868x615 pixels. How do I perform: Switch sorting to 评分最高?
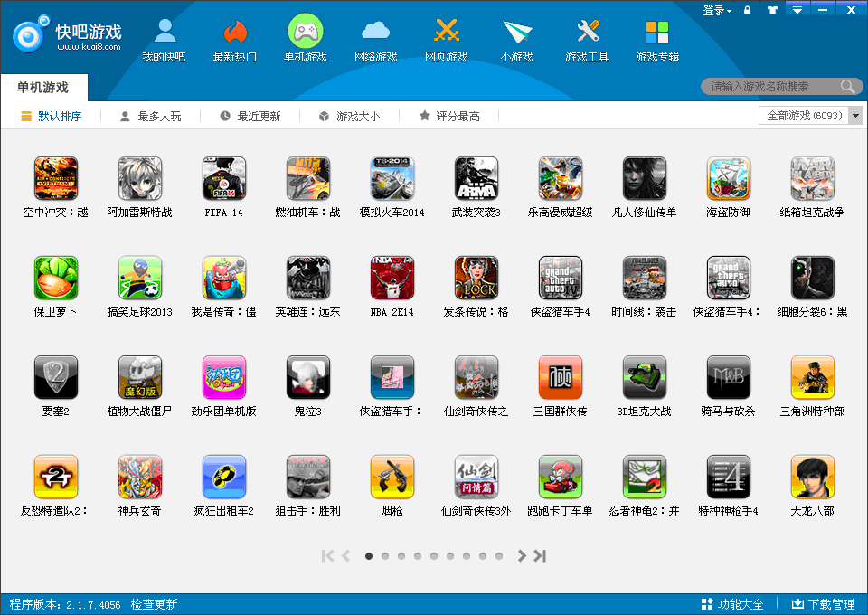click(449, 116)
